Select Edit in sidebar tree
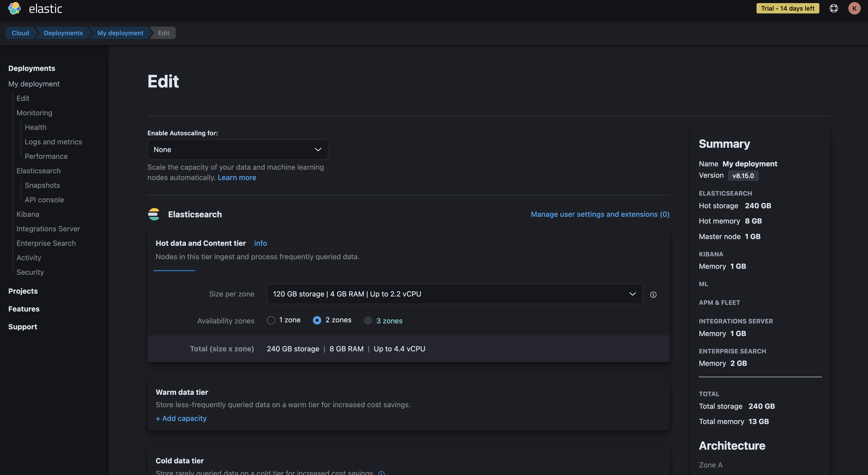This screenshot has height=475, width=868. pyautogui.click(x=23, y=98)
